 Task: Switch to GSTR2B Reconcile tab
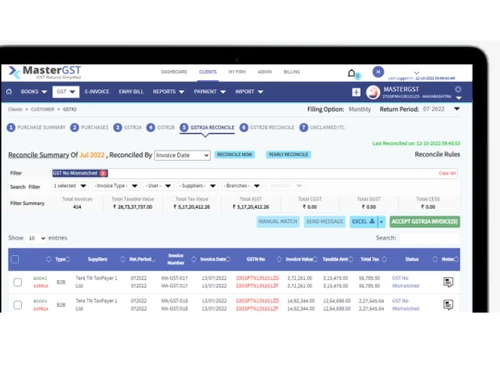pos(267,127)
